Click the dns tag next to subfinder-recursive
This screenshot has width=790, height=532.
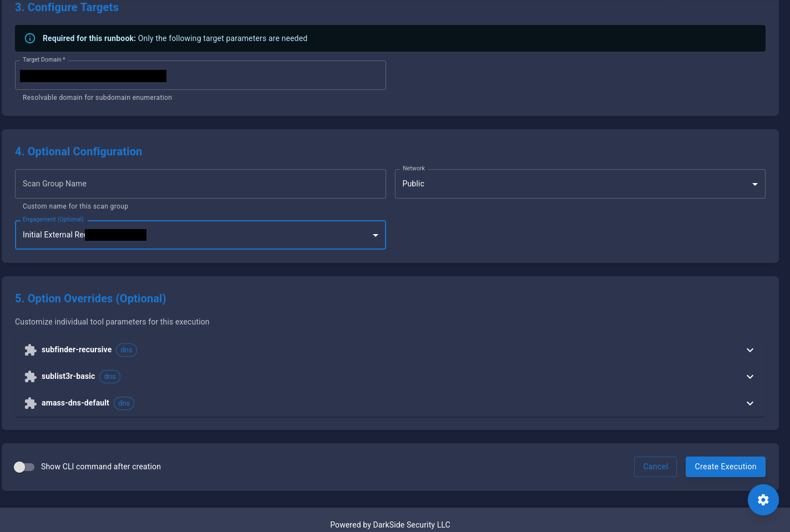pyautogui.click(x=126, y=350)
